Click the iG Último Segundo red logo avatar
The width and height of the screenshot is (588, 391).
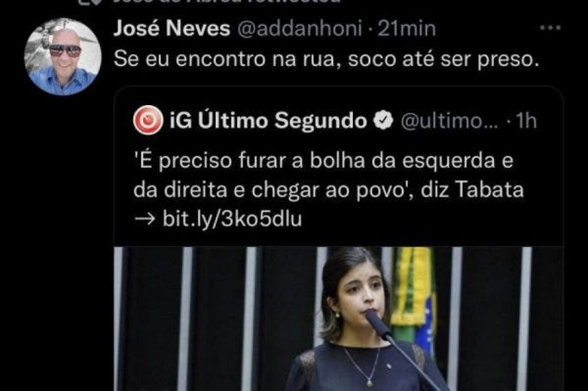pyautogui.click(x=148, y=120)
